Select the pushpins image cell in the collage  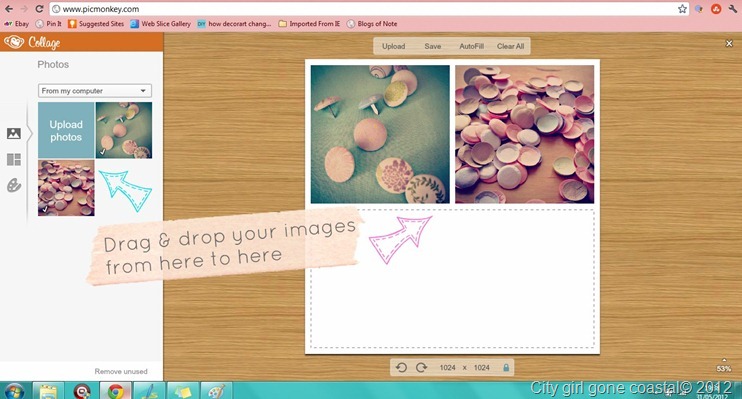[380, 134]
